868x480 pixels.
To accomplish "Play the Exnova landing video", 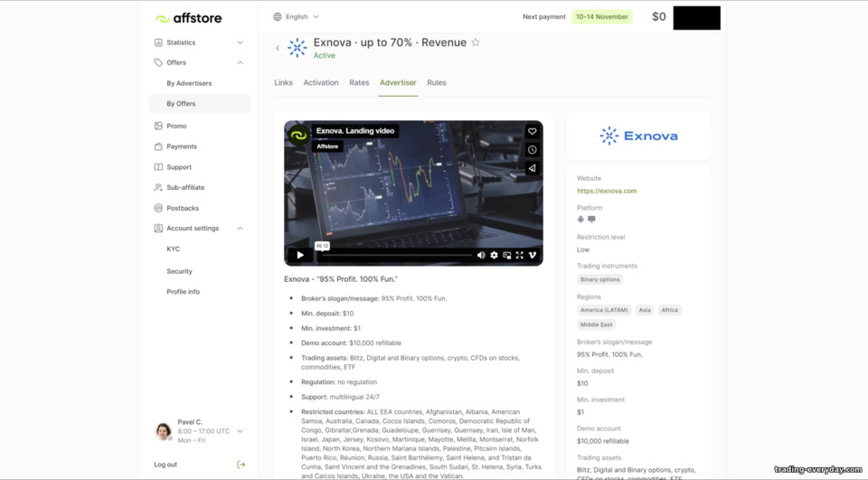I will point(300,255).
